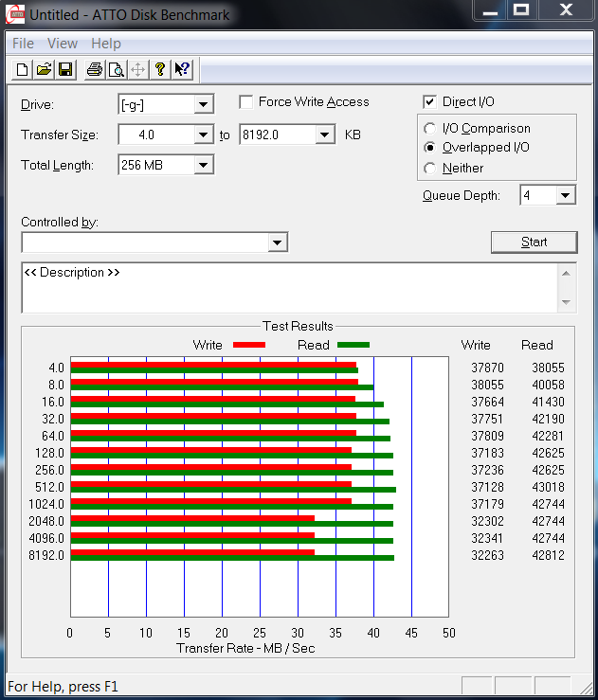598x700 pixels.
Task: Expand the Queue Depth dropdown
Action: [566, 196]
